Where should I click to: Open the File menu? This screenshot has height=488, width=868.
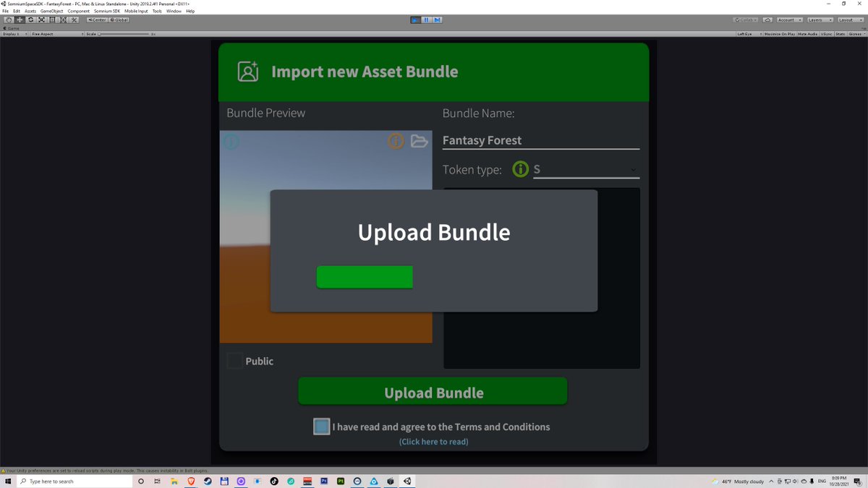pyautogui.click(x=6, y=11)
